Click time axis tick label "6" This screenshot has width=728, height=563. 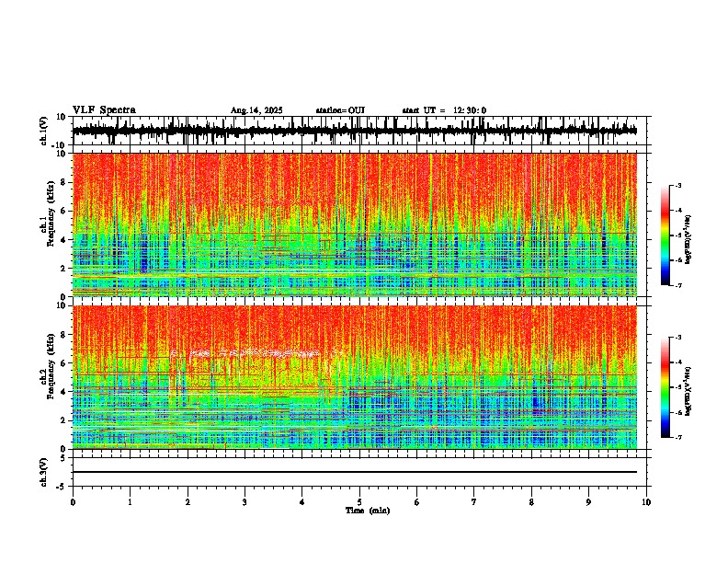(416, 502)
